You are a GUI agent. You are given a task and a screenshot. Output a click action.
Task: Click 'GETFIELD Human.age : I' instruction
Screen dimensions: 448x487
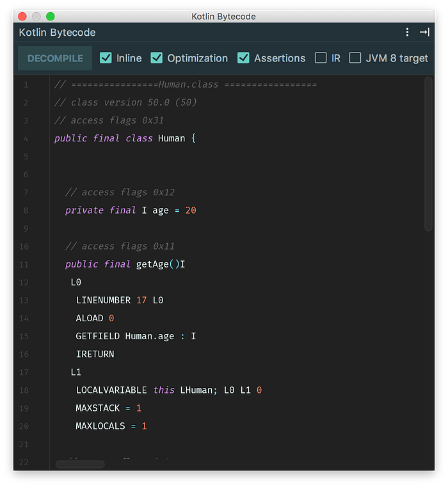pyautogui.click(x=136, y=337)
